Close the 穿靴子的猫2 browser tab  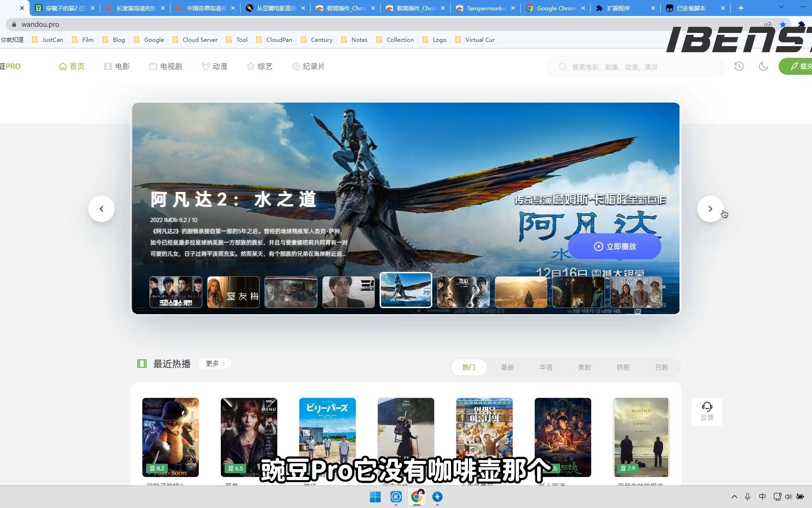pyautogui.click(x=92, y=8)
